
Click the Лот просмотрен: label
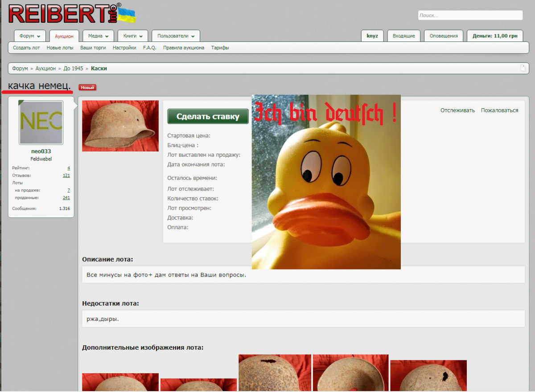click(189, 208)
